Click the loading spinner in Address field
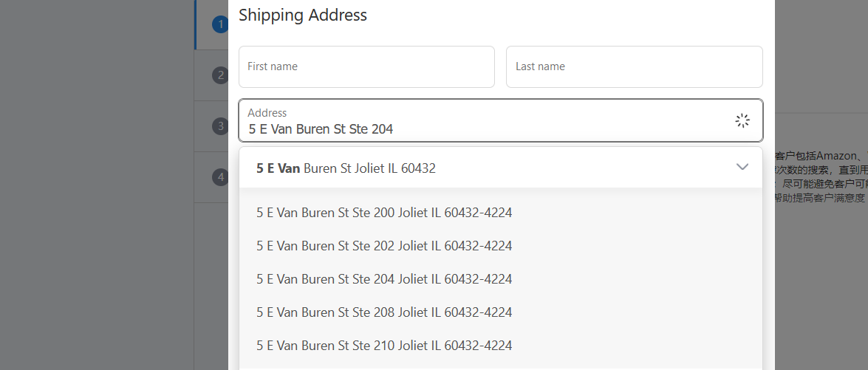868x370 pixels. [742, 120]
